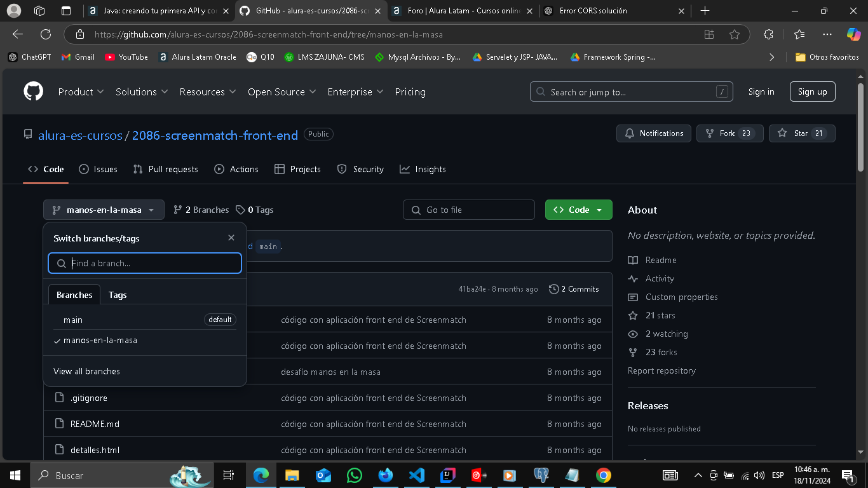Open Visual Studio Code from the taskbar
Screen dimensions: 868x488
point(416,475)
